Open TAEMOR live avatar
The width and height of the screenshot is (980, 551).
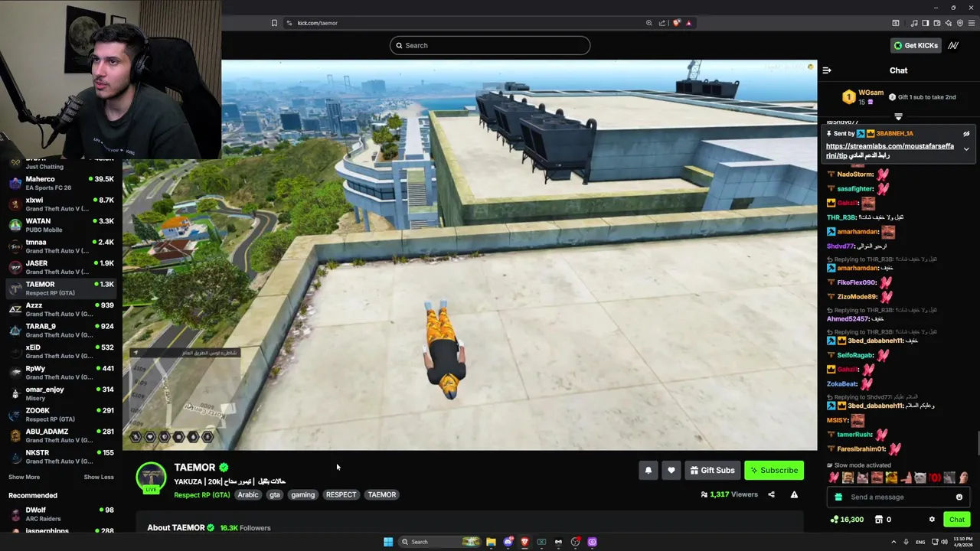(x=151, y=478)
